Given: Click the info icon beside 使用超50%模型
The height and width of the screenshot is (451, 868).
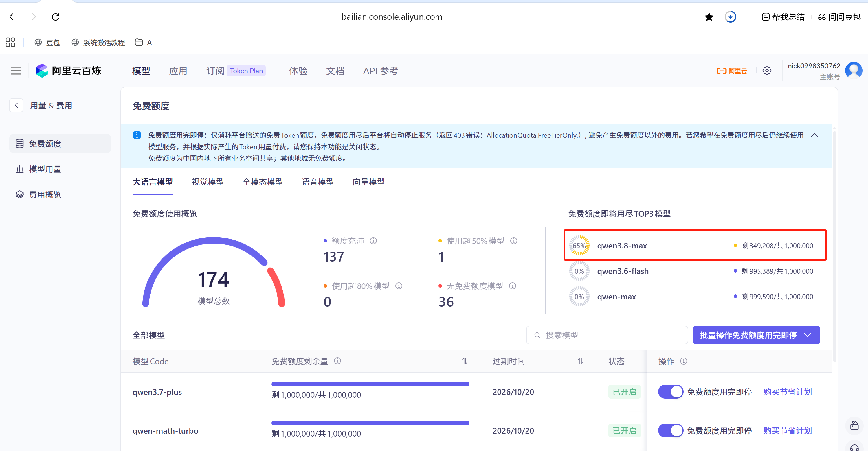Looking at the screenshot, I should (513, 241).
